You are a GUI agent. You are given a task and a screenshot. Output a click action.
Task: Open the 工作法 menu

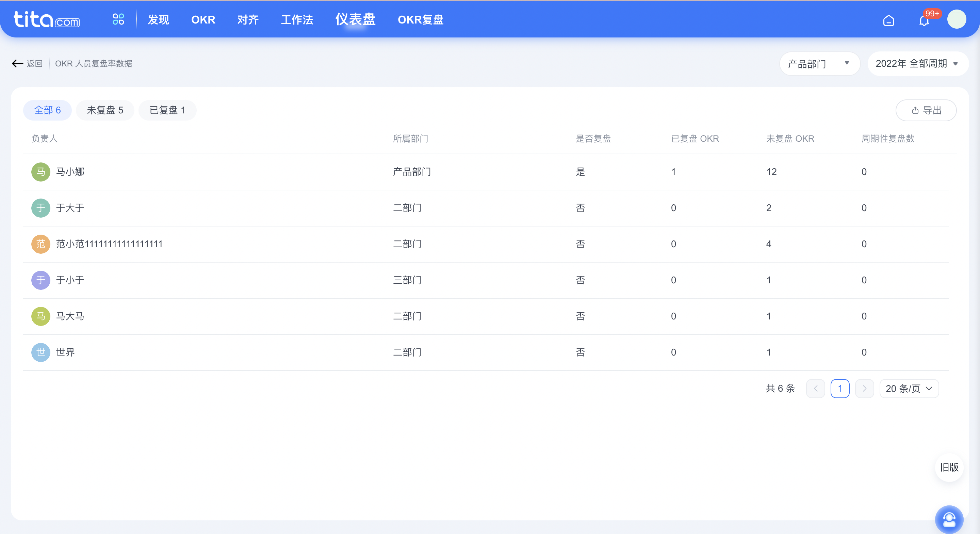coord(297,19)
